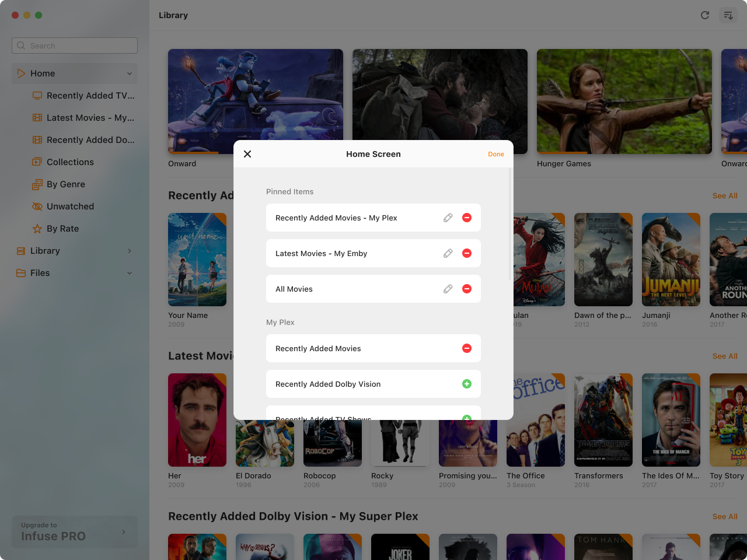Open the Toy Story poster

click(x=728, y=420)
